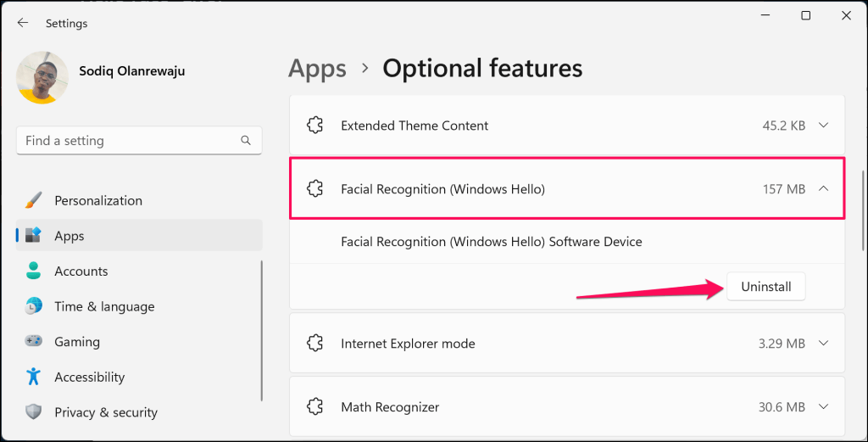
Task: Click Sodiq Olanrewaju profile picture
Action: point(42,77)
